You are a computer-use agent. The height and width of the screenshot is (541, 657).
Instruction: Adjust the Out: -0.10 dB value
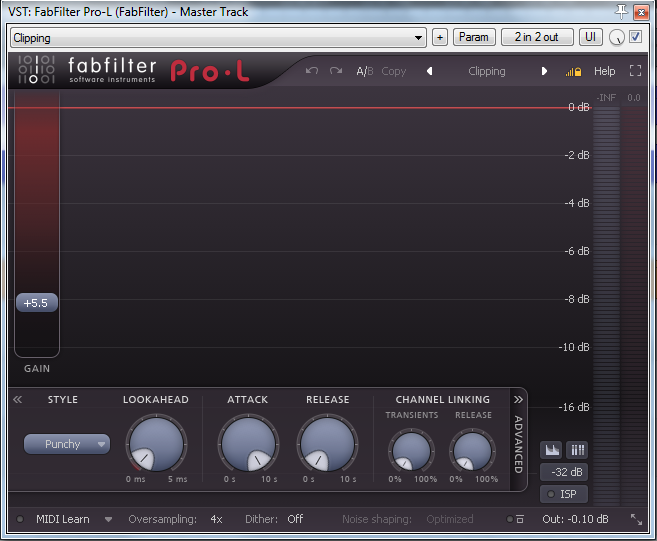(575, 519)
